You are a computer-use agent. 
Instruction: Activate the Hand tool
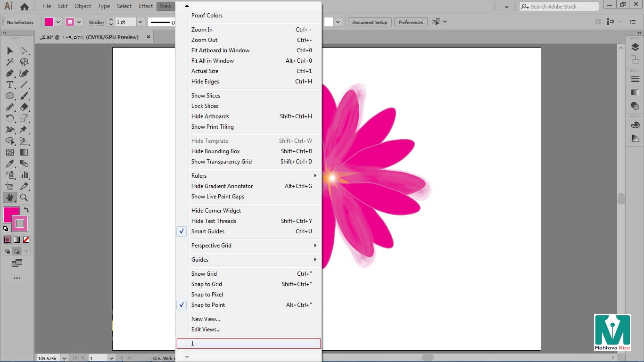(9, 198)
